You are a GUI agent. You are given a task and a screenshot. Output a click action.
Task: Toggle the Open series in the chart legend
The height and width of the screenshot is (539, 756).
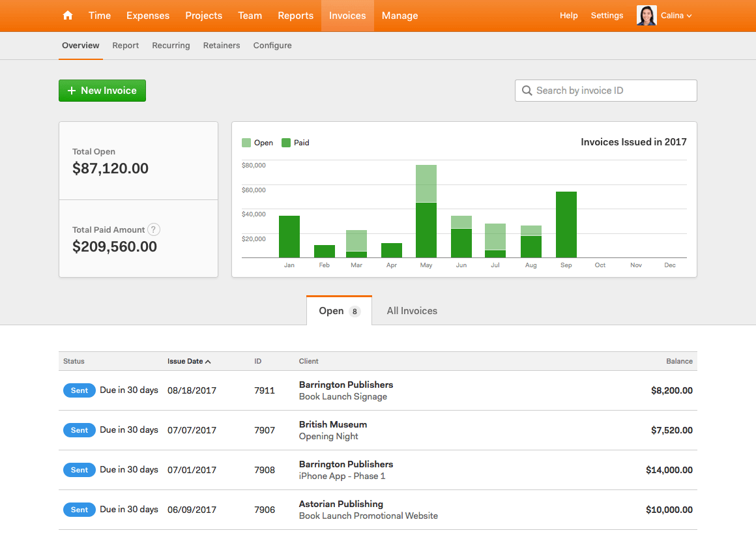[x=257, y=142]
